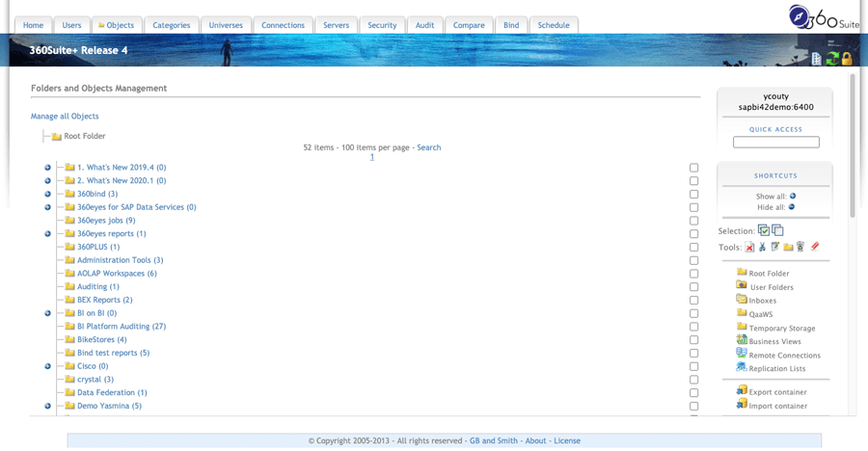Click the Show all plus icon

[793, 196]
